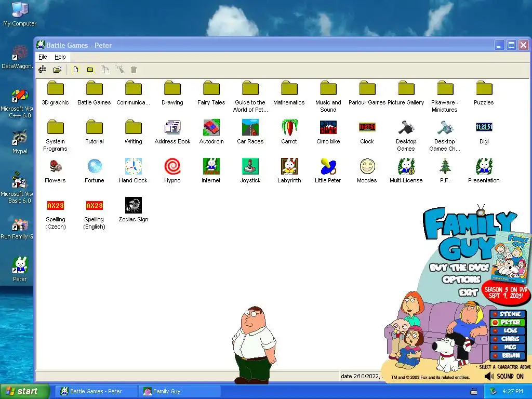Select Stewie character radio option
The image size is (532, 399).
[x=508, y=314]
